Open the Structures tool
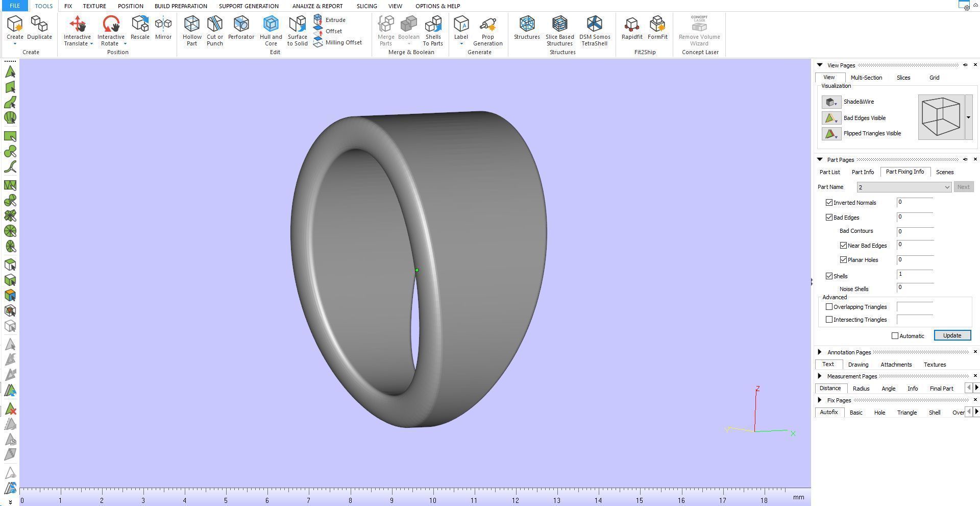This screenshot has height=506, width=980. click(527, 28)
